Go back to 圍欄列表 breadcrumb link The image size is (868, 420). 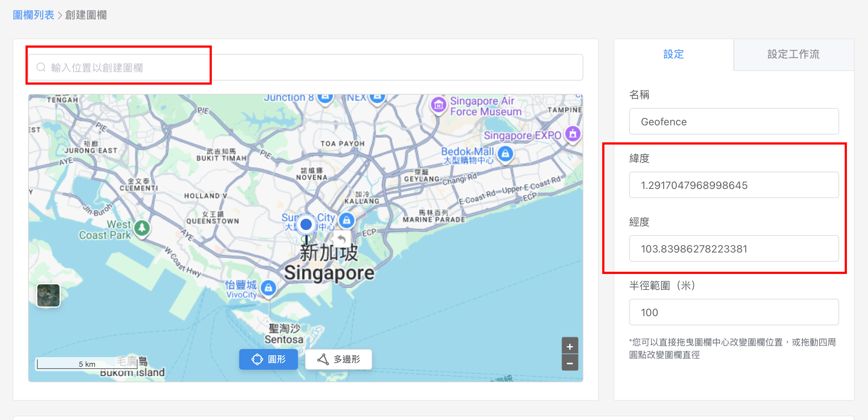click(x=34, y=15)
